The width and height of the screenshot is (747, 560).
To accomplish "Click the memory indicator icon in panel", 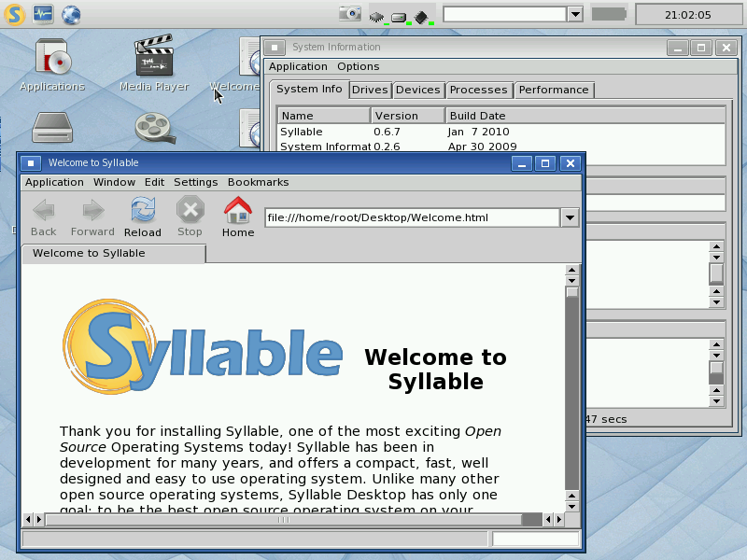I will pyautogui.click(x=422, y=18).
